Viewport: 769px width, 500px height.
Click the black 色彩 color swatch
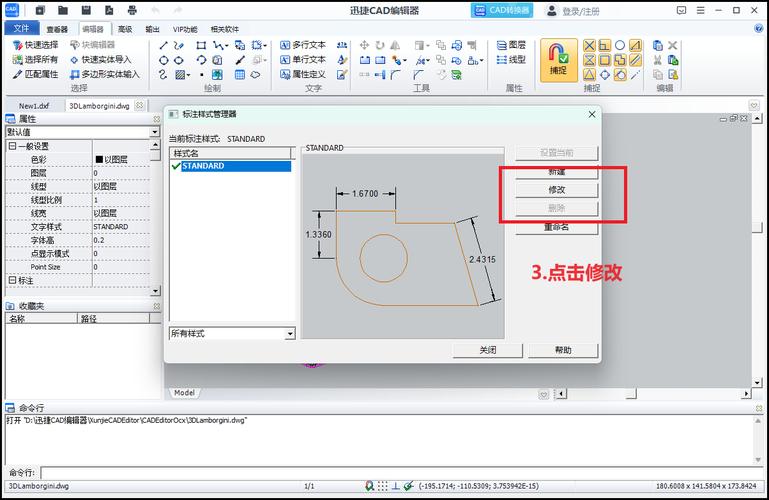(x=99, y=160)
